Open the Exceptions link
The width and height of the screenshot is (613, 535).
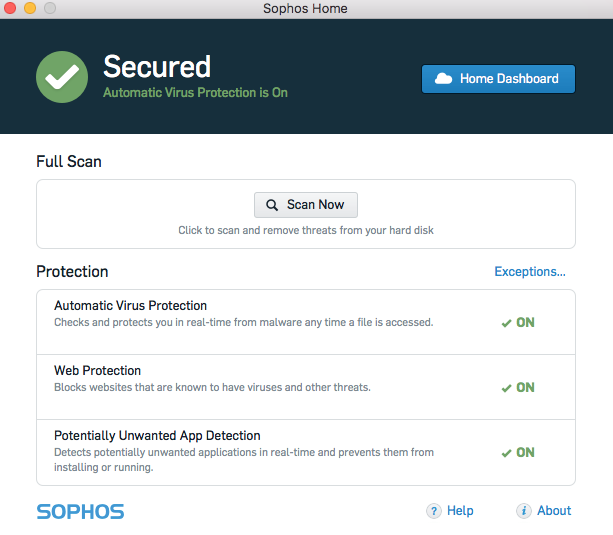[530, 272]
